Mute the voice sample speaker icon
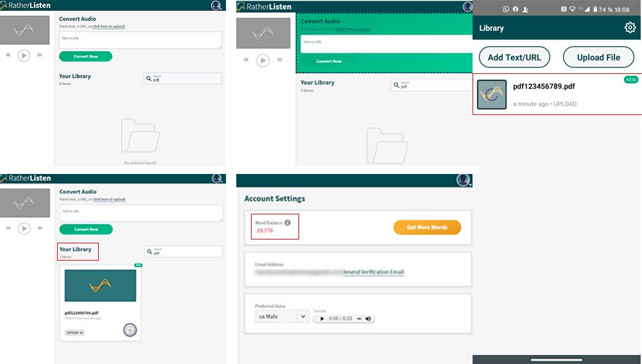 (368, 318)
